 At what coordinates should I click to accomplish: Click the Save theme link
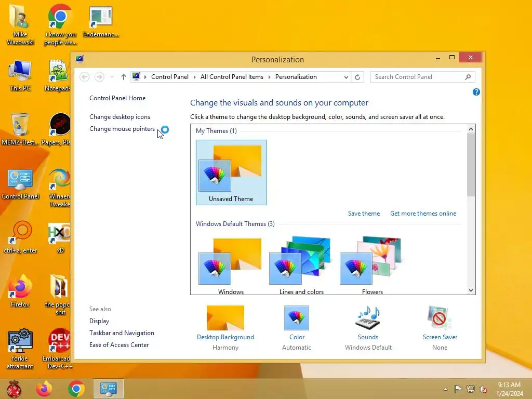point(364,214)
